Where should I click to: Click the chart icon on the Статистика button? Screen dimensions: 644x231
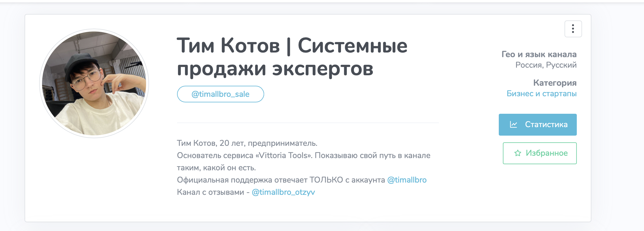513,125
